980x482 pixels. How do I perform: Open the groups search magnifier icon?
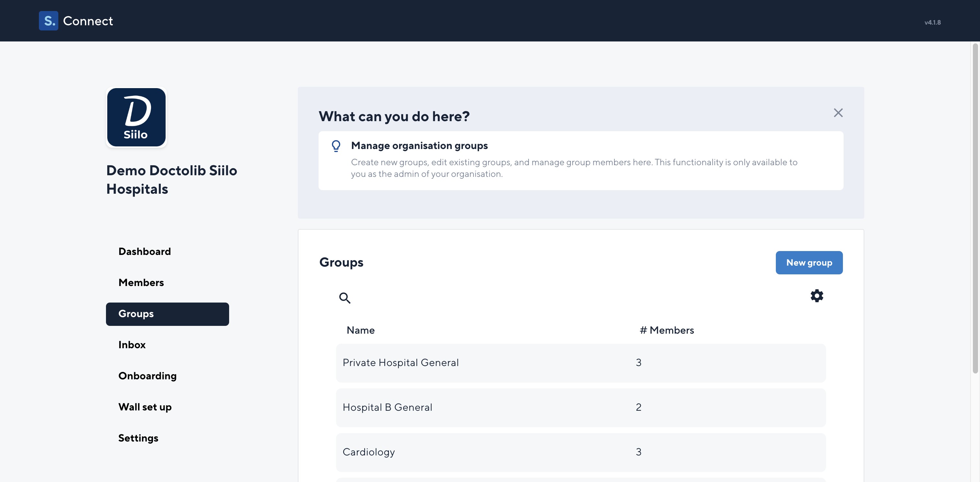(x=344, y=298)
